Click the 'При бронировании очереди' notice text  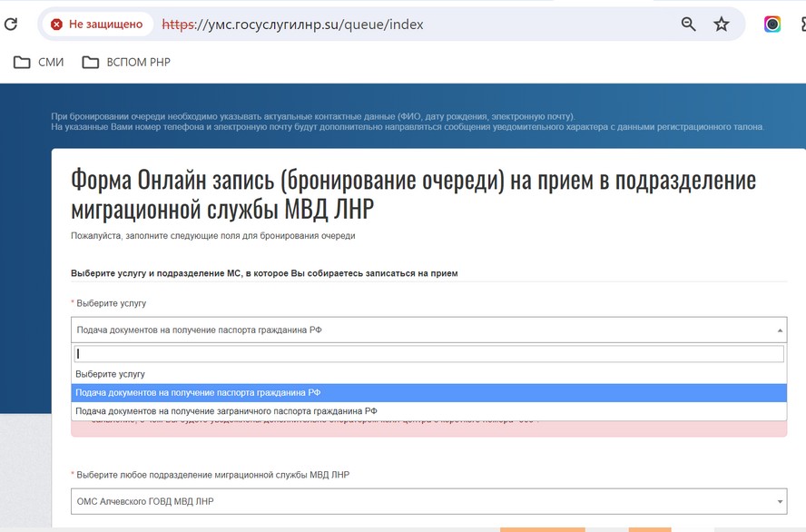click(x=408, y=122)
